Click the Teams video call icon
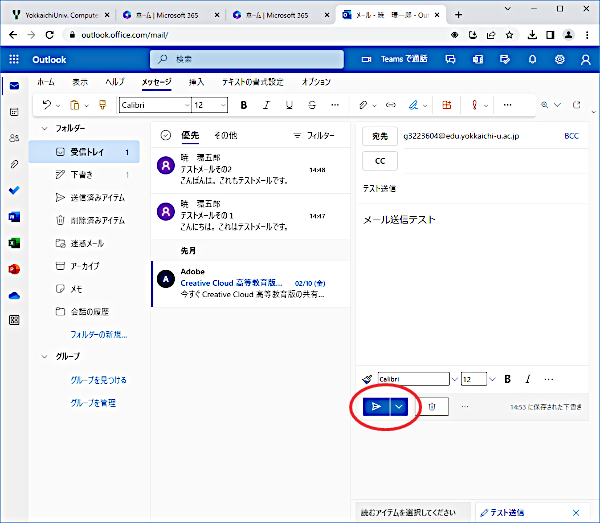 point(366,59)
